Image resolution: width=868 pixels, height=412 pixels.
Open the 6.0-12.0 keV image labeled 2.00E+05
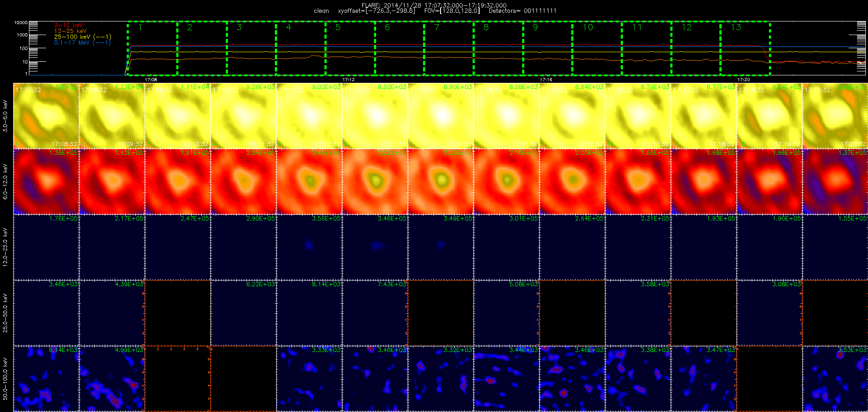[572, 181]
